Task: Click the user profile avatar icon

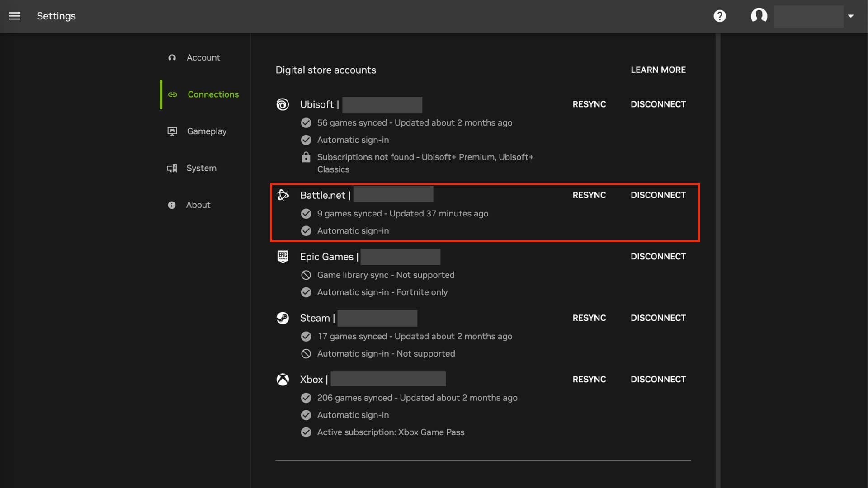Action: point(759,16)
